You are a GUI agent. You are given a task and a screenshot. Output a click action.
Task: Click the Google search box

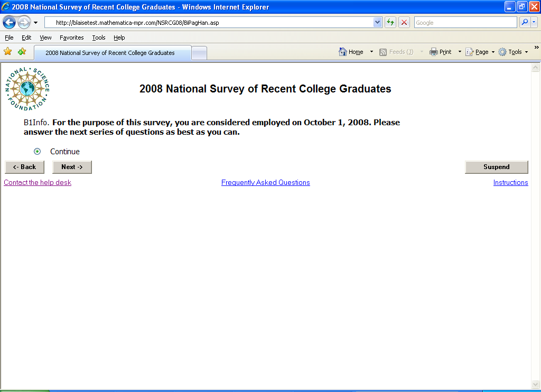click(x=465, y=23)
